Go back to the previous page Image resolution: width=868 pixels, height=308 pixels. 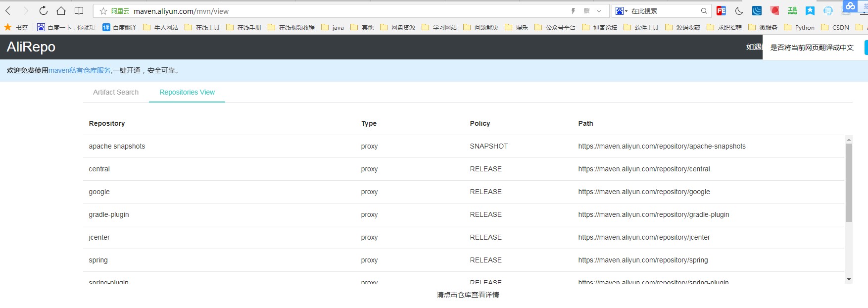[x=8, y=11]
